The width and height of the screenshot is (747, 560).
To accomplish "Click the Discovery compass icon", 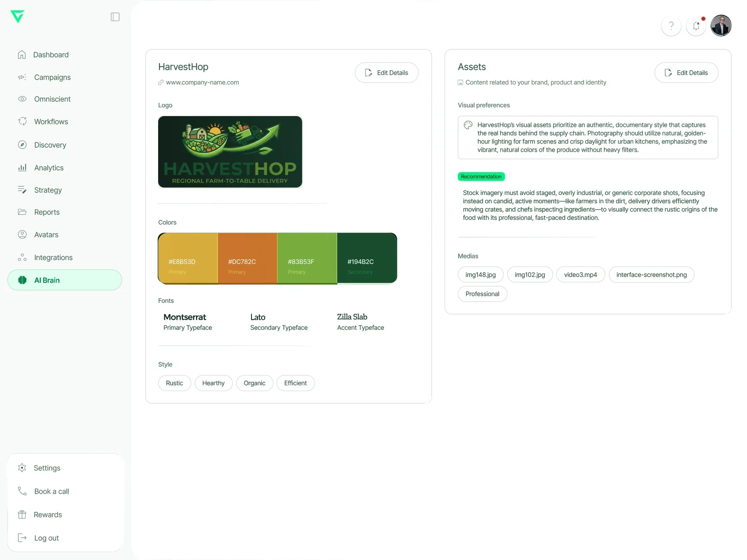I will [22, 145].
